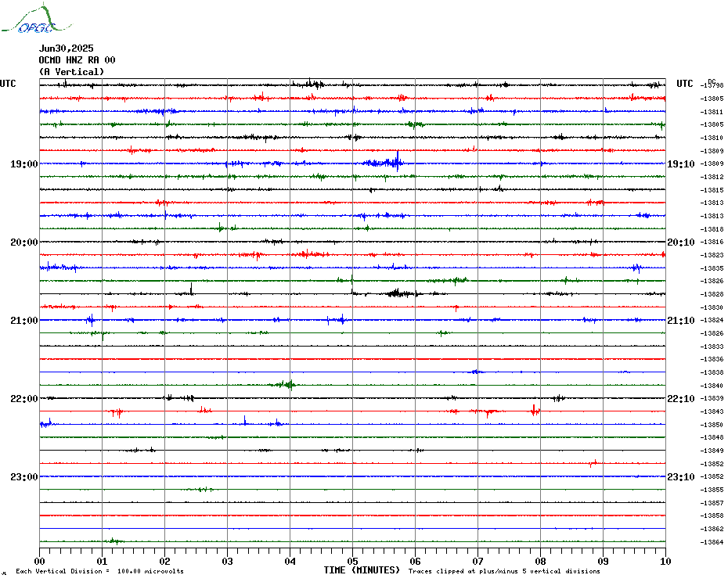The image size is (728, 582).
Task: Click the OFGC logo
Action: coord(36,19)
